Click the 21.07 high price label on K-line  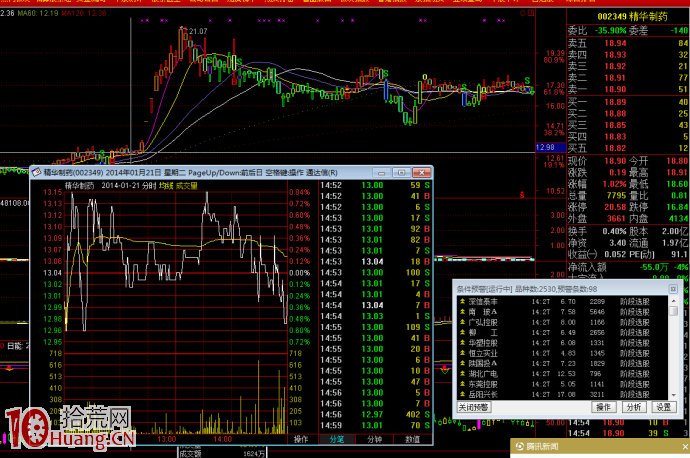click(198, 31)
